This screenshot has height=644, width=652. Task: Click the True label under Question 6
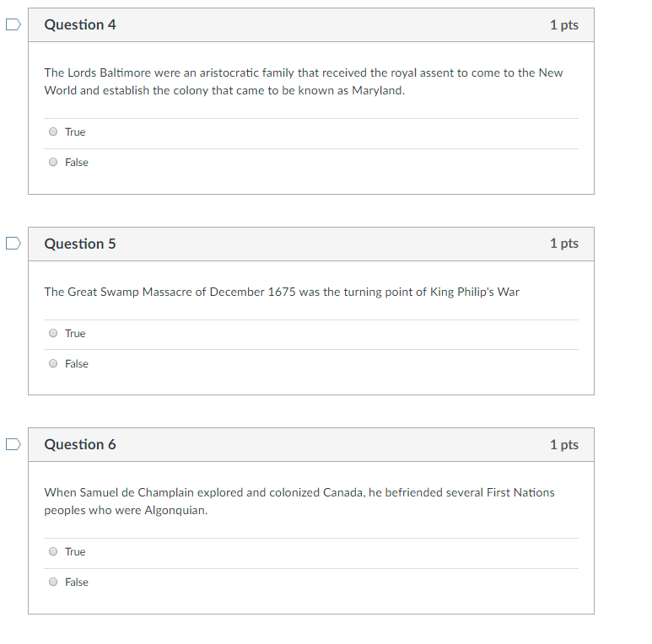click(75, 552)
